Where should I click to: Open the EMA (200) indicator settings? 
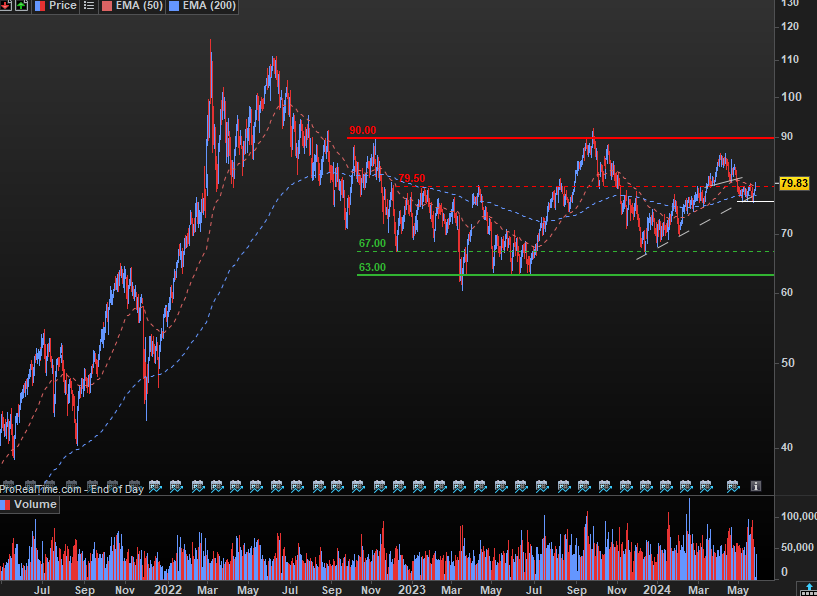(x=210, y=6)
